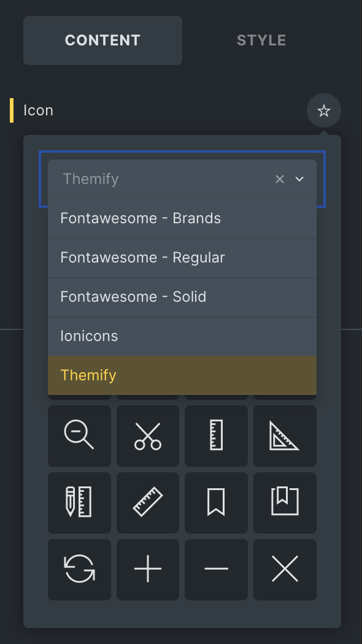Choose the diagonal ruler icon

coord(148,503)
